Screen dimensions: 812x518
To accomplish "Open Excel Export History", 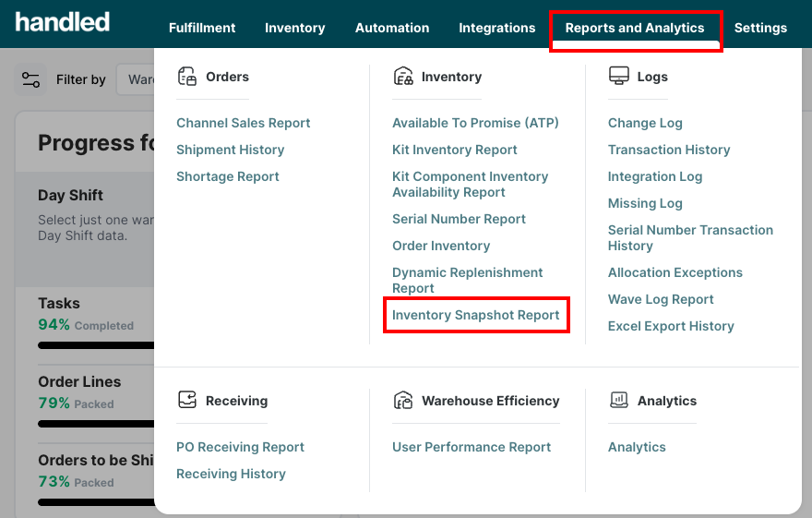I will tap(671, 326).
